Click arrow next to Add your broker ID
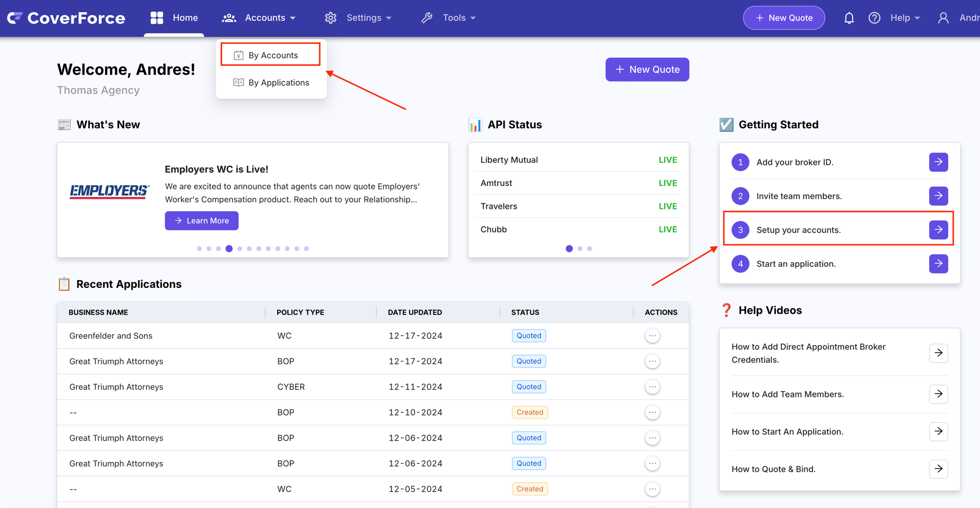Screen dimensions: 980x508 coord(938,162)
